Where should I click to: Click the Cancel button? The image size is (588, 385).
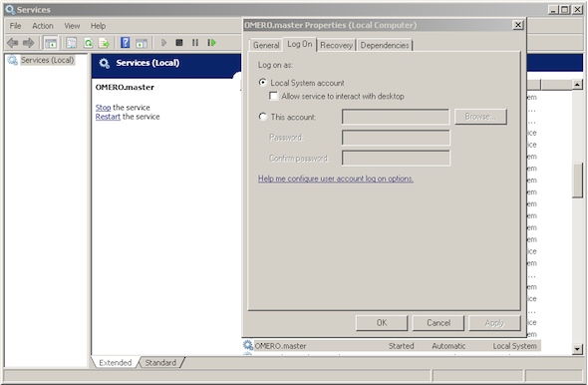tap(439, 323)
